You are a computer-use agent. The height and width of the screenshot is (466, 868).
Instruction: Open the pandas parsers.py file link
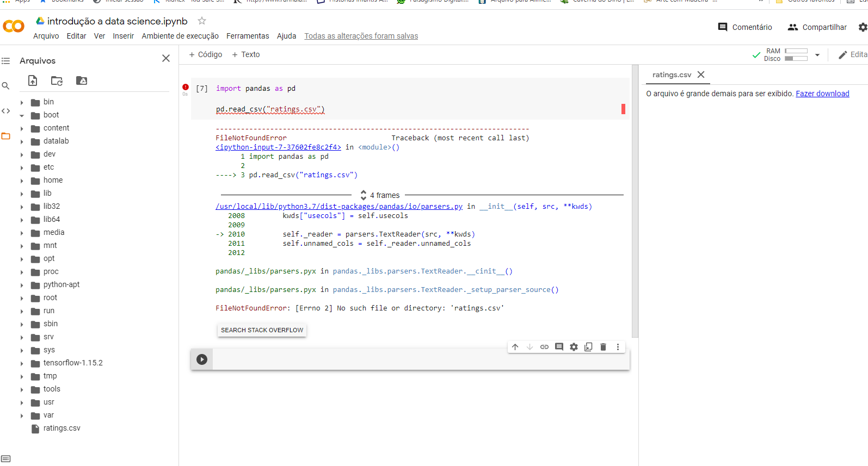[x=339, y=207]
